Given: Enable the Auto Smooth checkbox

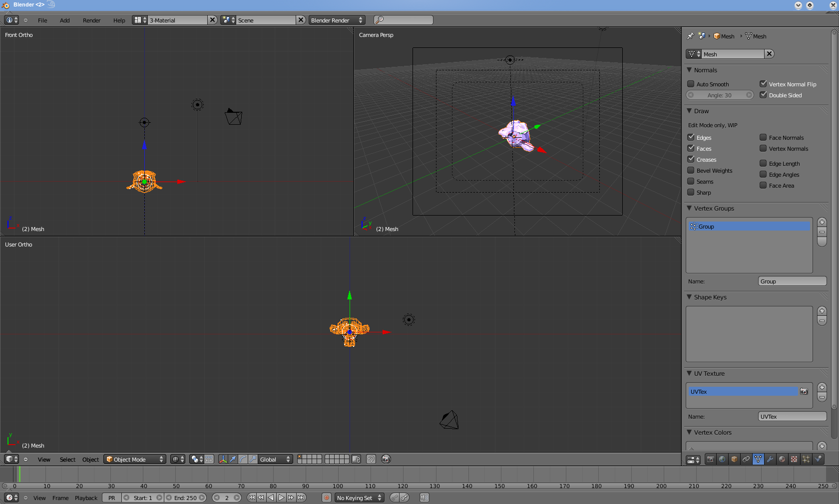Looking at the screenshot, I should [691, 84].
